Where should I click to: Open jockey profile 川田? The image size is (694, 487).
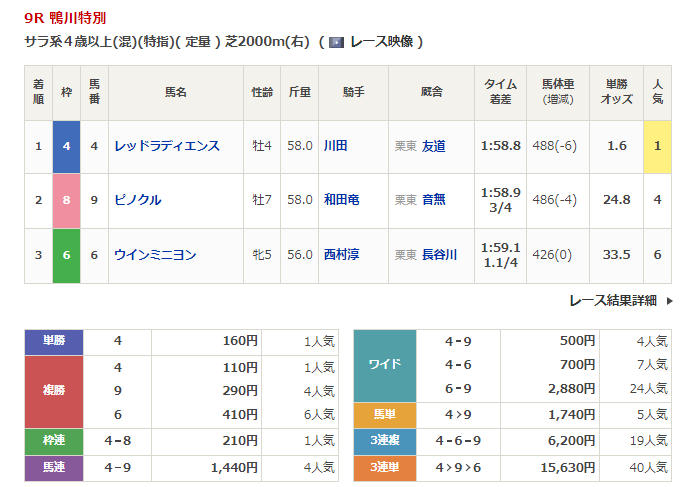pyautogui.click(x=335, y=146)
